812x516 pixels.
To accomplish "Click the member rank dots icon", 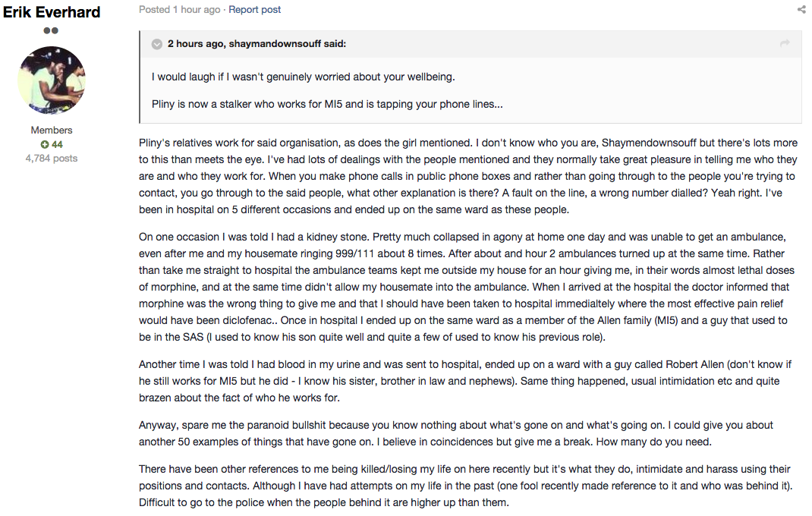I will click(51, 30).
